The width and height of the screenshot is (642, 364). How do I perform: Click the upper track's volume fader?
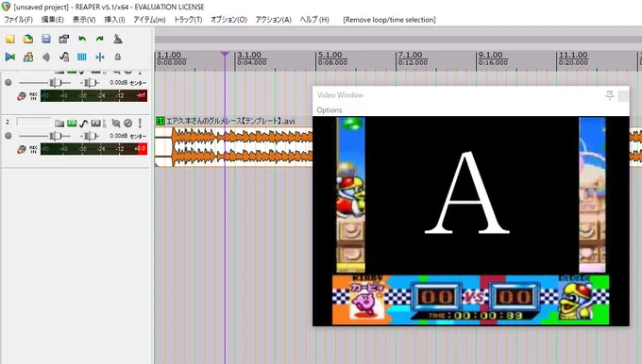(x=55, y=83)
